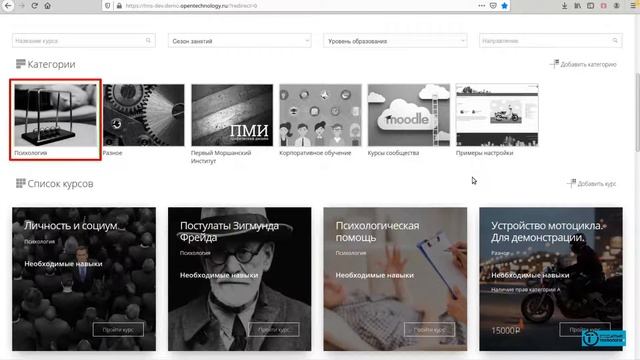Click the Корпоративное обучение label
Image resolution: width=640 pixels, height=360 pixels.
click(315, 153)
